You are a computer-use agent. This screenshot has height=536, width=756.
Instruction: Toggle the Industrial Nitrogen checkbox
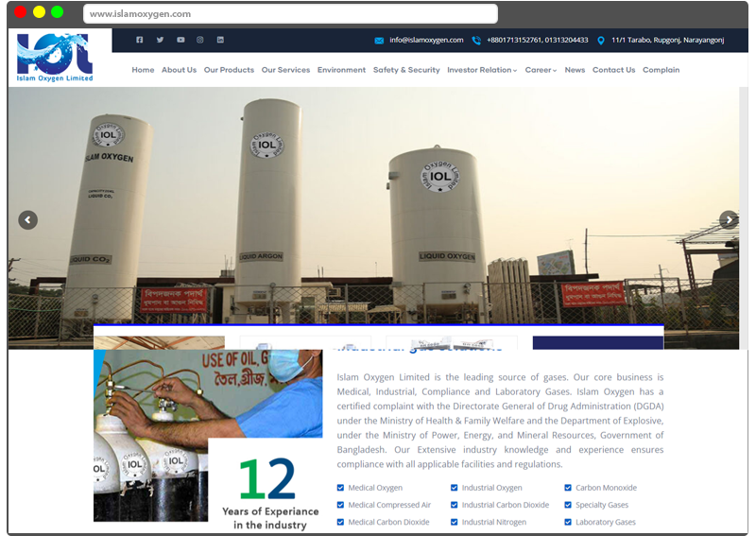coord(455,522)
